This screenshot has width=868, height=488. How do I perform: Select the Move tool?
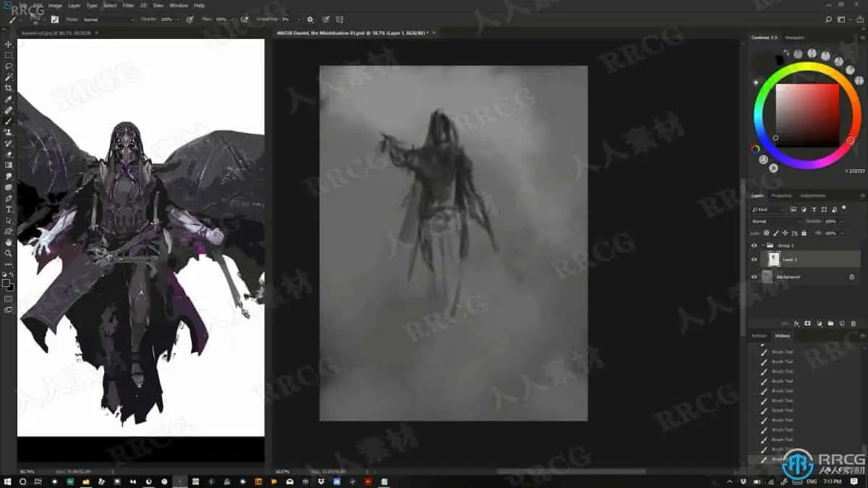tap(9, 44)
